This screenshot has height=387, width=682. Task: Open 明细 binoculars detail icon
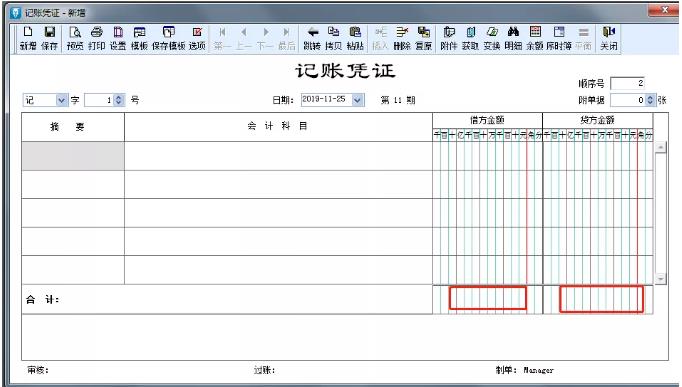(513, 38)
